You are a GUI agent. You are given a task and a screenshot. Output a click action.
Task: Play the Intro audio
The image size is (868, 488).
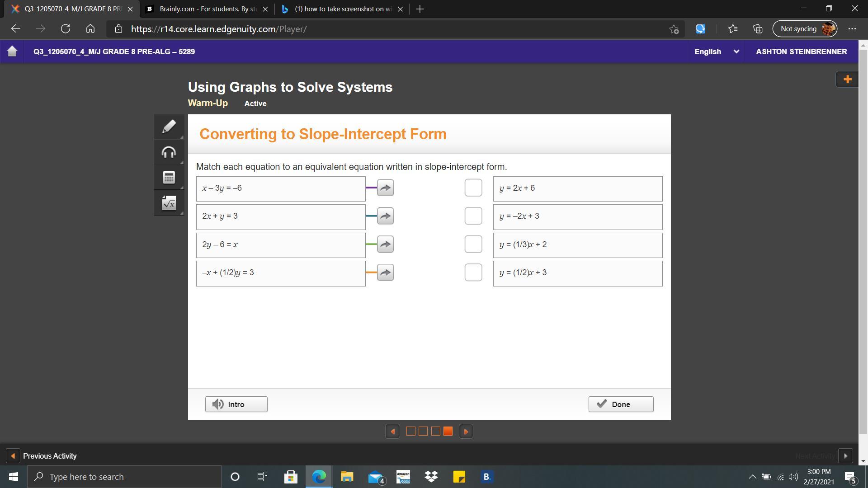pos(236,404)
